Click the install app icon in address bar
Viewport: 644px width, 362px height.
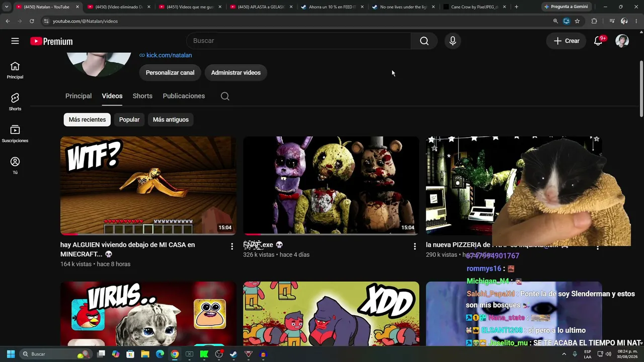pos(567,21)
